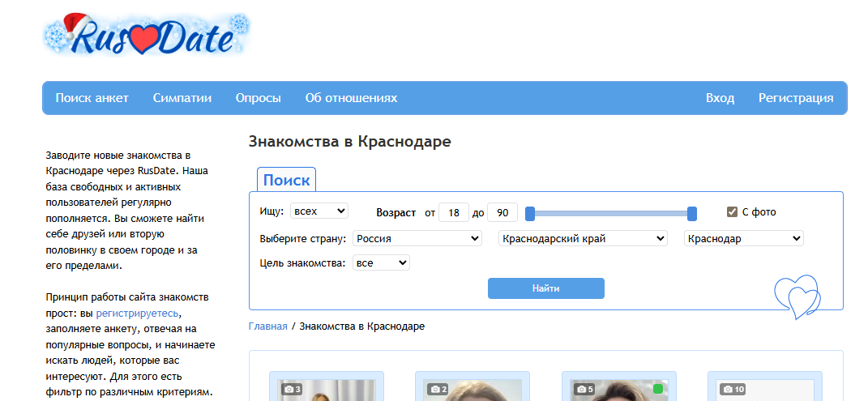868x401 pixels.
Task: Click the hearts decoration in search panel
Action: point(797,296)
